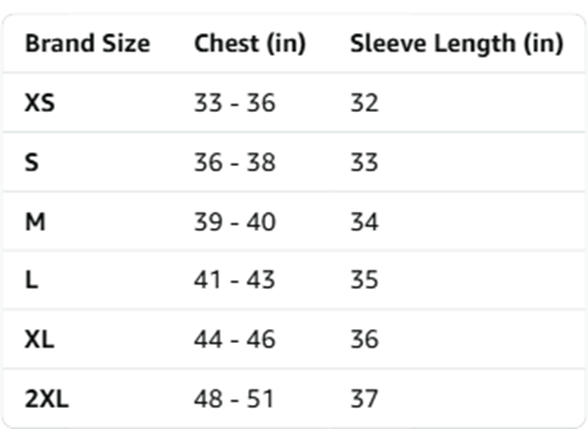Click the 36 - 38 chest measurement

click(235, 162)
